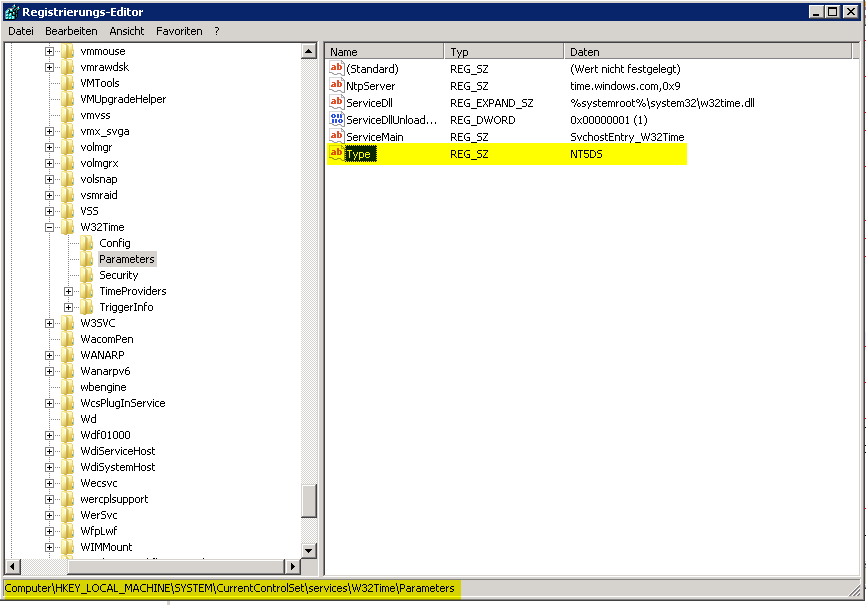The width and height of the screenshot is (866, 605).
Task: Click the Security folder icon
Action: (x=87, y=275)
